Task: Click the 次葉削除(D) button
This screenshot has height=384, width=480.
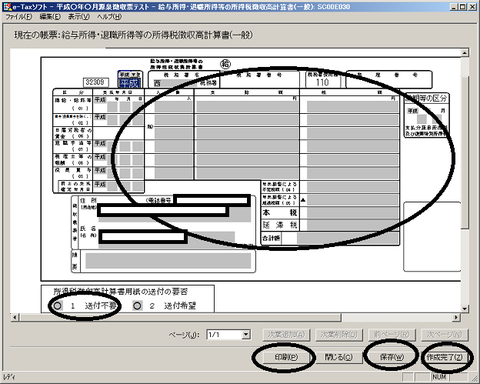Action: [339, 334]
